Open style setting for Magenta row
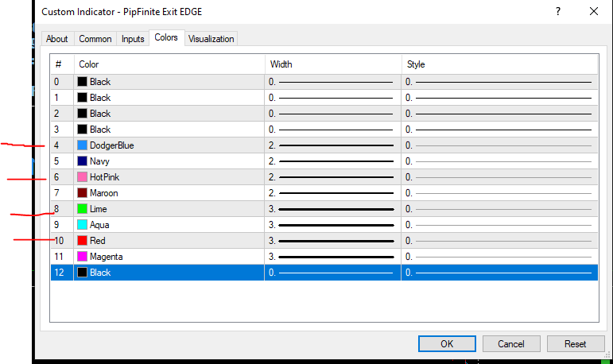The height and width of the screenshot is (364, 613). (499, 257)
